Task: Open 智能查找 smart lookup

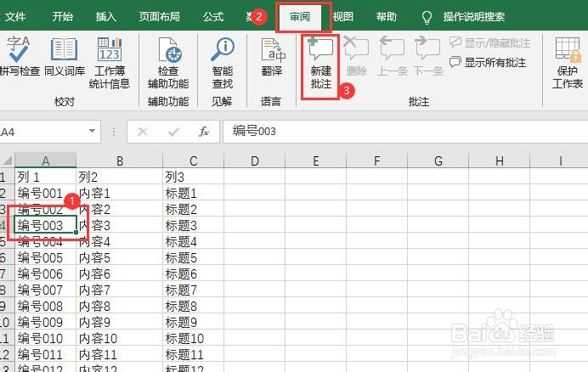Action: [x=223, y=62]
